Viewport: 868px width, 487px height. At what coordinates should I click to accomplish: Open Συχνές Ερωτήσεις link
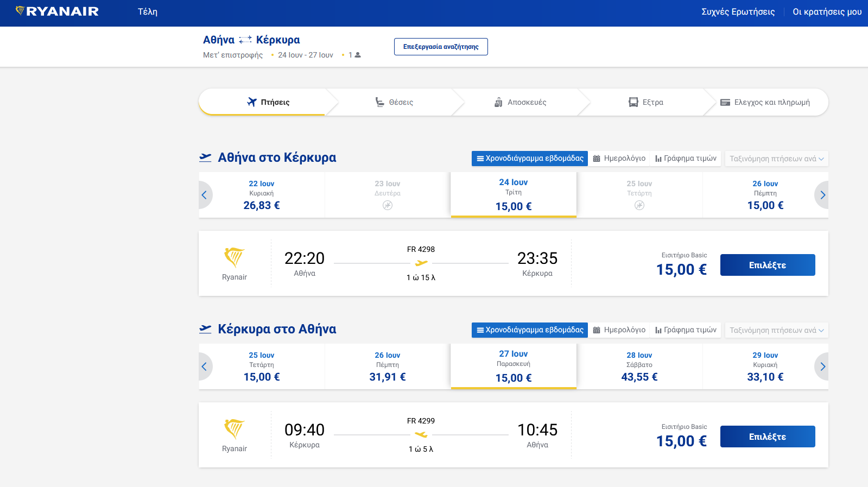(x=738, y=11)
